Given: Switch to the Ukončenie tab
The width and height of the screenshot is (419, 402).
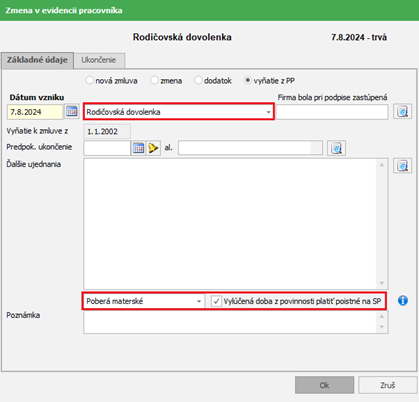Looking at the screenshot, I should point(99,60).
